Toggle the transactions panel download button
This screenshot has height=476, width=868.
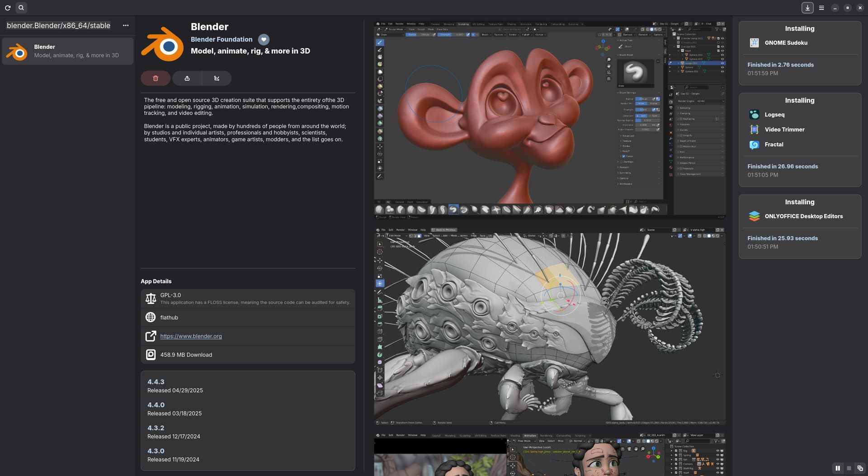click(x=807, y=8)
